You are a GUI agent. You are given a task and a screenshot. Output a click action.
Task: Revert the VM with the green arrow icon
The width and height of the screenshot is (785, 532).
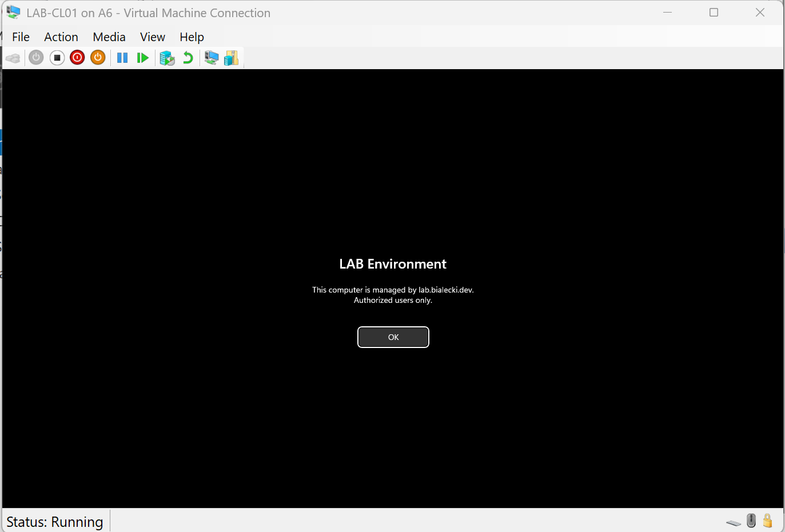pyautogui.click(x=188, y=58)
